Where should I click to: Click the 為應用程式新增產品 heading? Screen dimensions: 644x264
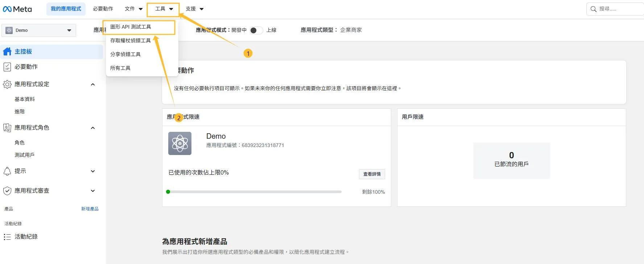pyautogui.click(x=195, y=242)
